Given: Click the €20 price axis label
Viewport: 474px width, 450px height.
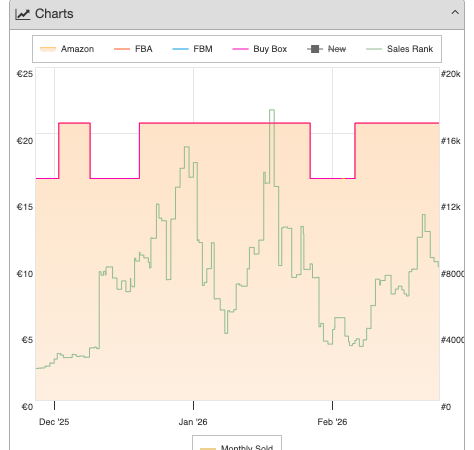Looking at the screenshot, I should (x=25, y=141).
